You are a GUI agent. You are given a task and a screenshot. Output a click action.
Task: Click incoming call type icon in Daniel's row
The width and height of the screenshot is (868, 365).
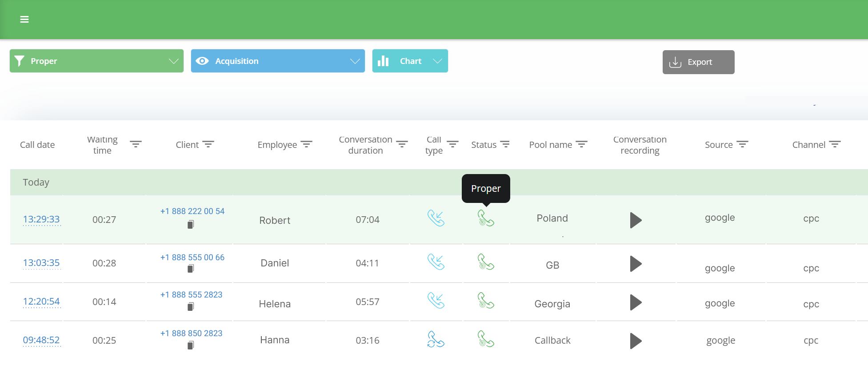click(436, 262)
